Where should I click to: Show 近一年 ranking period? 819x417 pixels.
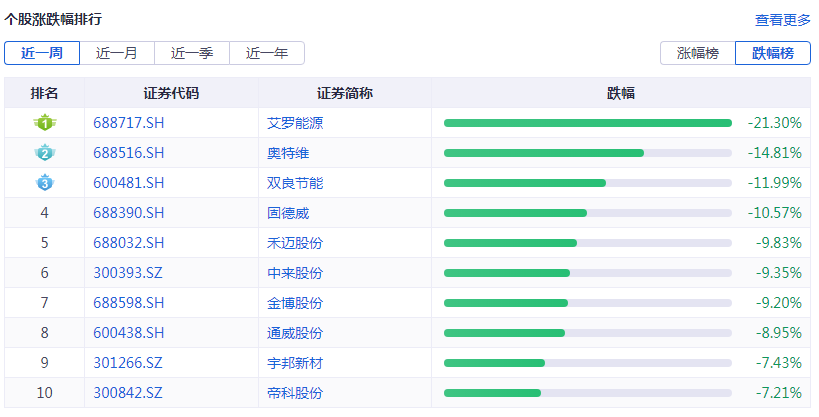pos(266,53)
